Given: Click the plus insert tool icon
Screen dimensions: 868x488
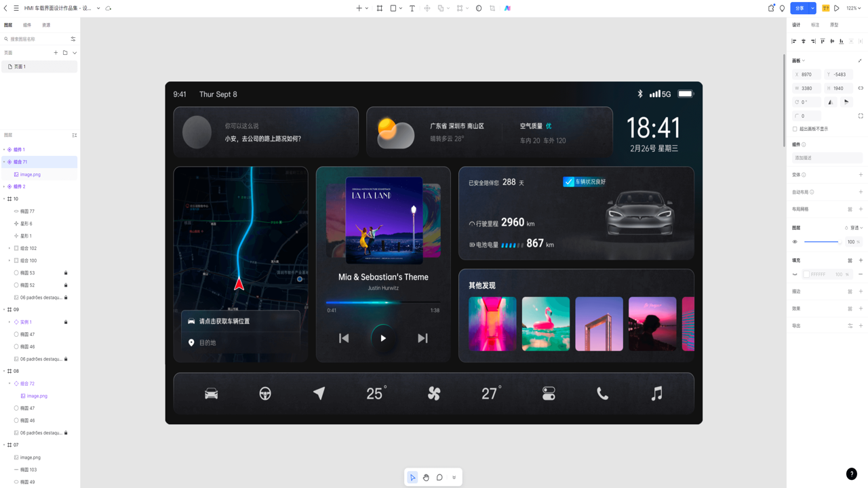Looking at the screenshot, I should point(359,8).
